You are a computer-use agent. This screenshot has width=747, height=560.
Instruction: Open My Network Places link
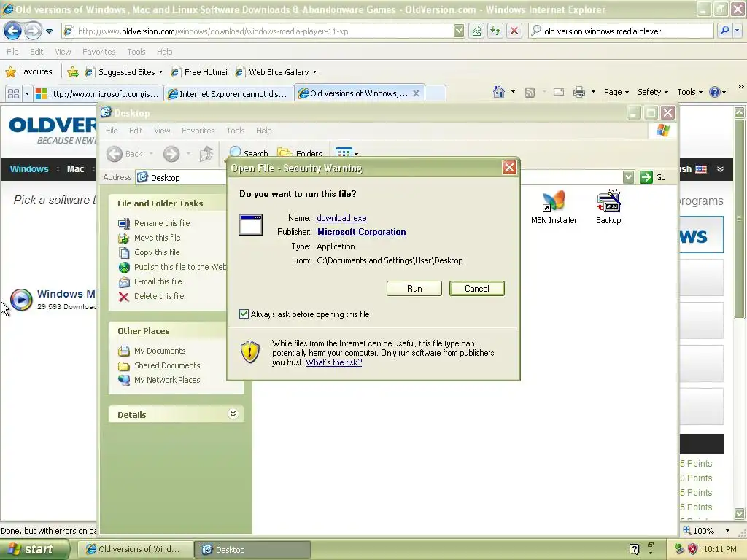(x=167, y=380)
